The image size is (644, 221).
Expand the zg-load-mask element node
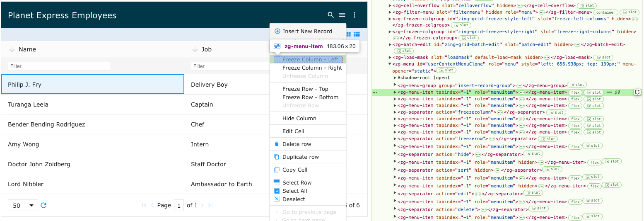pos(390,57)
